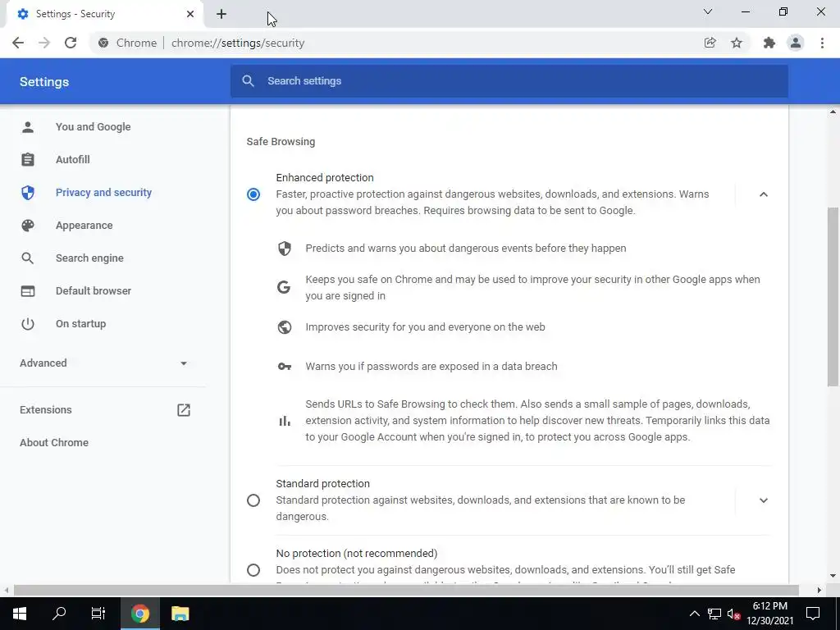The height and width of the screenshot is (630, 840).
Task: Click the horizontal scrollbar at page bottom
Action: pyautogui.click(x=406, y=590)
